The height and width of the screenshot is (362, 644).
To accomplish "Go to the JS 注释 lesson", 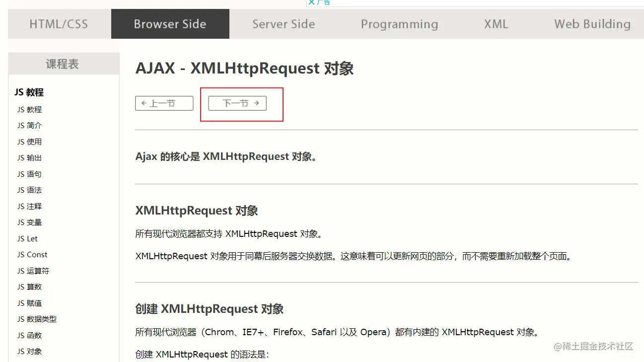I will pyautogui.click(x=29, y=207).
